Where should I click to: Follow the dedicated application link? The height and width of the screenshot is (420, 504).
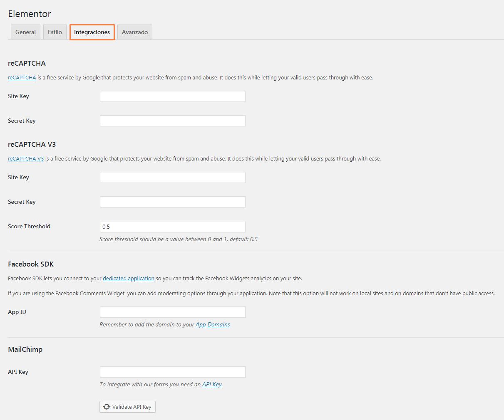pos(129,279)
